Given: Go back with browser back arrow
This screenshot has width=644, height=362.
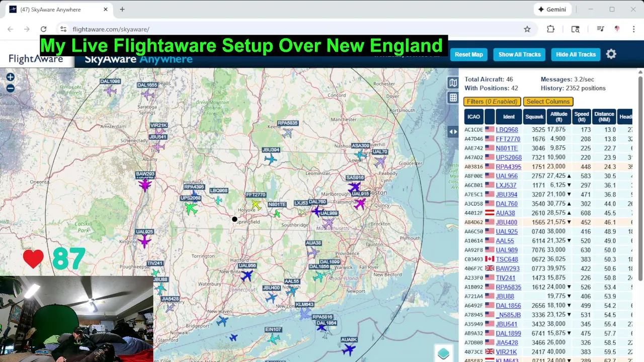Looking at the screenshot, I should coord(11,29).
